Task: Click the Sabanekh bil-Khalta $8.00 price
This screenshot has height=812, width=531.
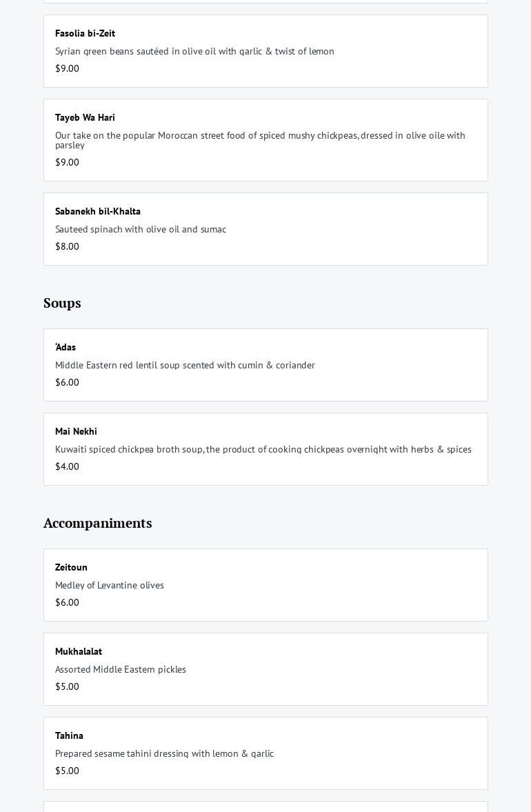Action: pos(67,246)
